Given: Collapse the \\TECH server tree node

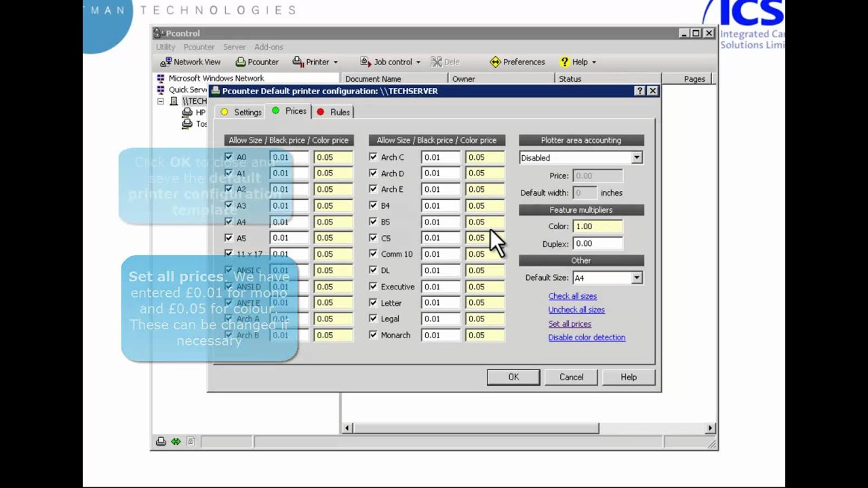Looking at the screenshot, I should [161, 101].
